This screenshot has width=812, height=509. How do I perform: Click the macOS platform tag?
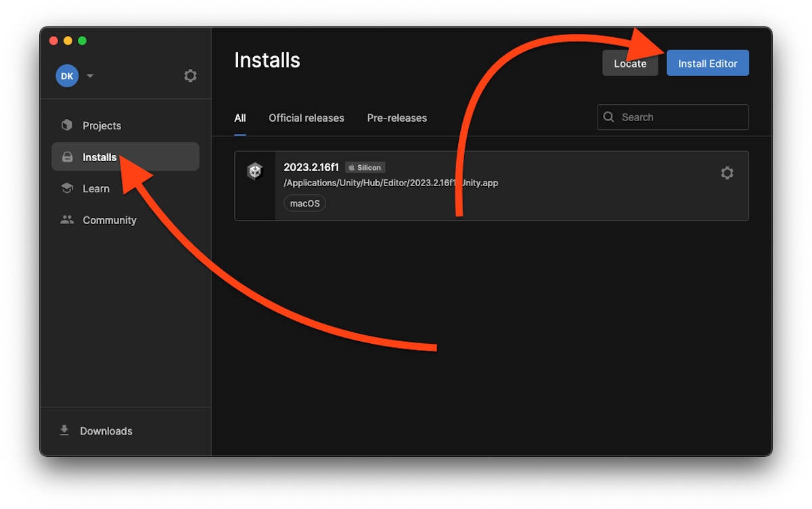coord(304,203)
